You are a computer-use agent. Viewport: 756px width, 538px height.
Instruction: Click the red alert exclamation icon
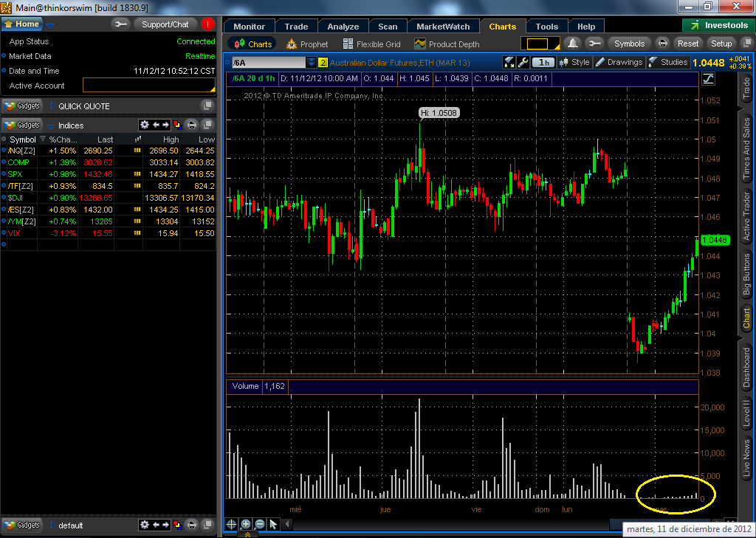pos(207,24)
